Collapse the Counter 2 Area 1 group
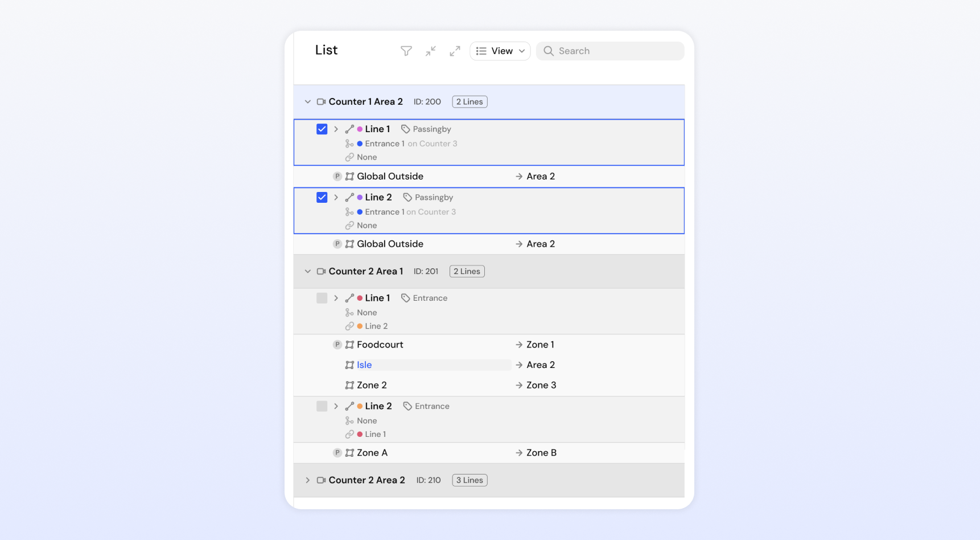Image resolution: width=980 pixels, height=540 pixels. pos(308,272)
